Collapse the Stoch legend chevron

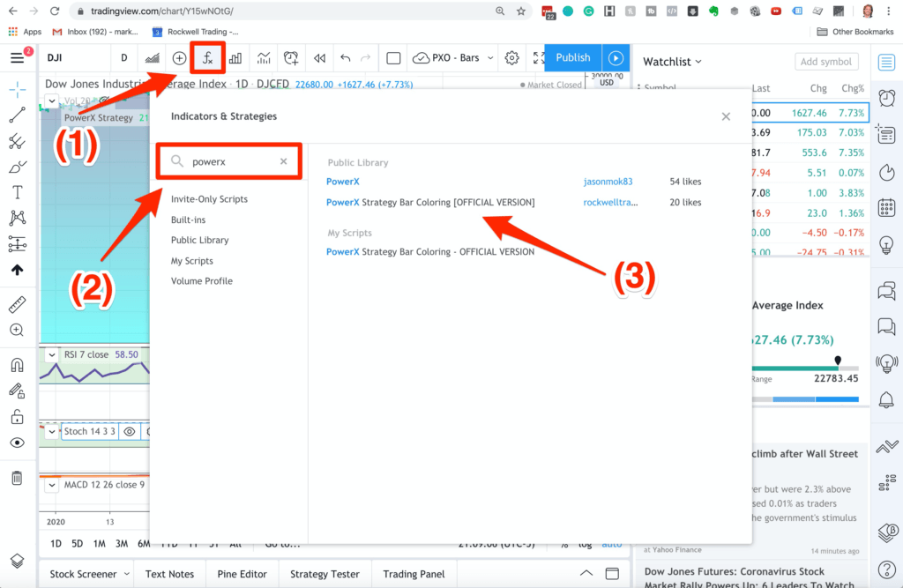click(x=52, y=431)
